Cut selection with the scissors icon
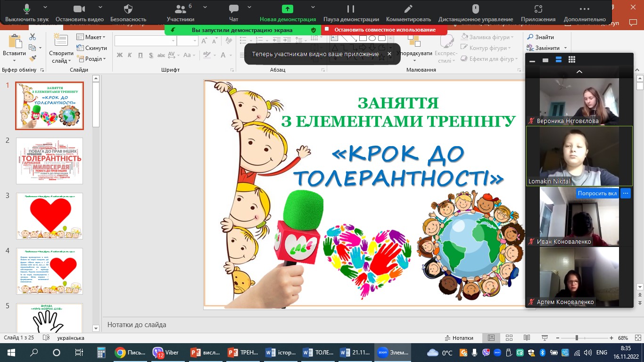The image size is (644, 362). (33, 37)
